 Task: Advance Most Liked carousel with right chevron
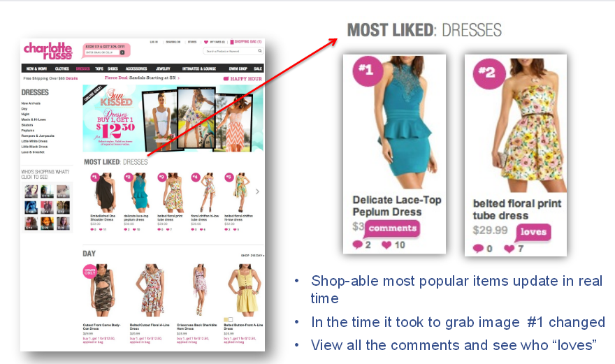[257, 191]
